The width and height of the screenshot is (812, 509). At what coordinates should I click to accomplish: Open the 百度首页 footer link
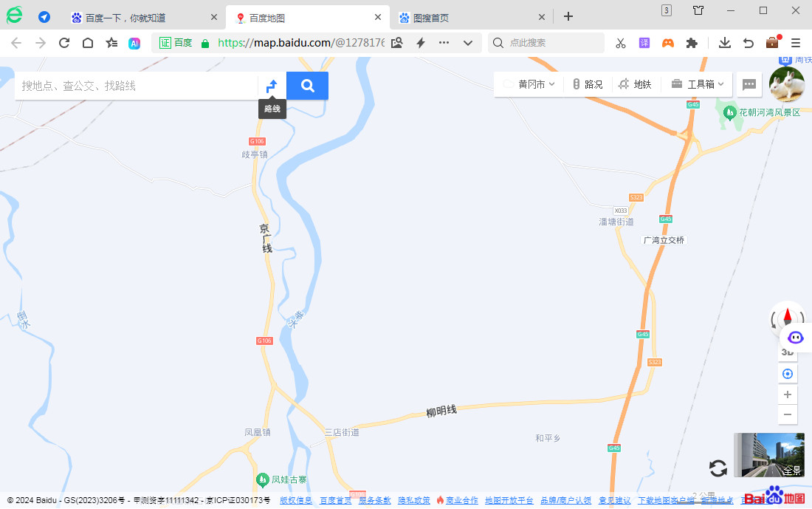coord(336,500)
